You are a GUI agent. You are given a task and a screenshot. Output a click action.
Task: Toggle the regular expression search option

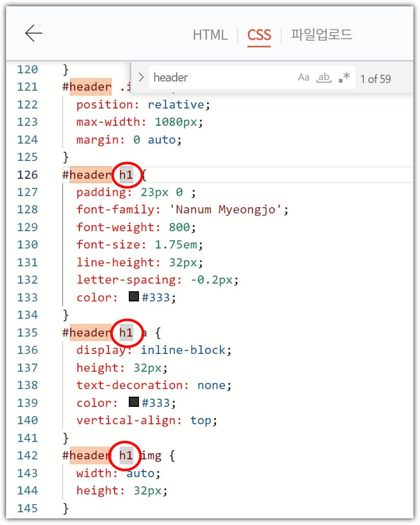click(x=344, y=77)
